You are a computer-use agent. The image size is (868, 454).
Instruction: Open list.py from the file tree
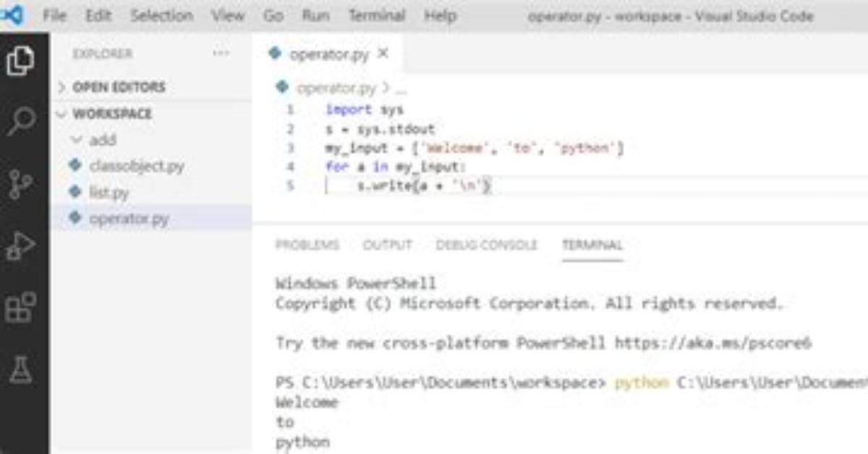coord(109,192)
